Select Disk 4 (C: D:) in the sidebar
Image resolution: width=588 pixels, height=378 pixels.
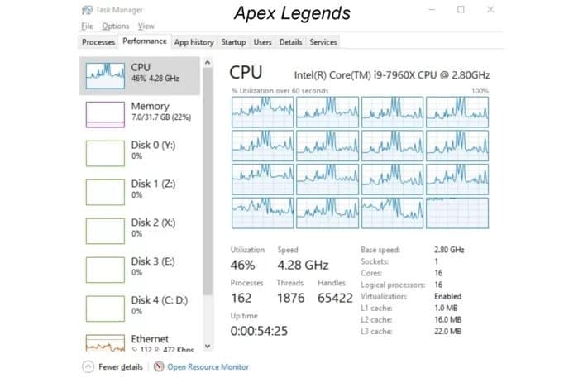click(x=140, y=309)
